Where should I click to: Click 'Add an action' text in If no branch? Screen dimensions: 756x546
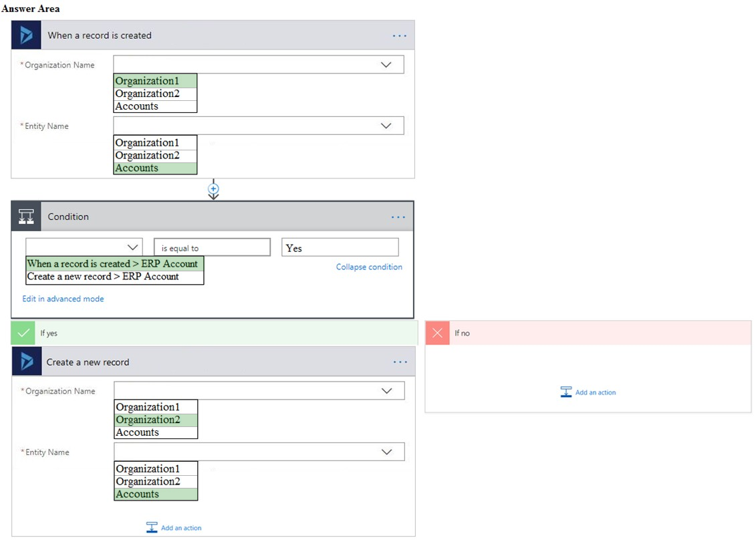coord(596,392)
